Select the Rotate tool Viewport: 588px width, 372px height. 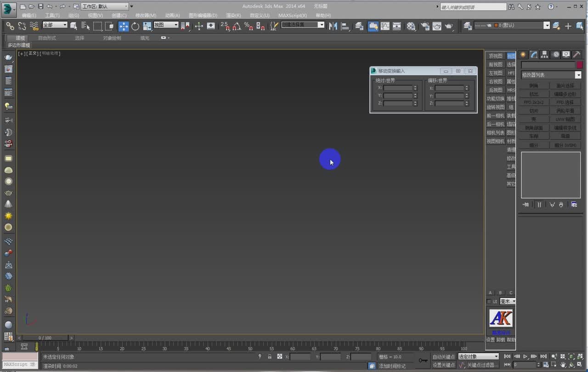coord(135,26)
